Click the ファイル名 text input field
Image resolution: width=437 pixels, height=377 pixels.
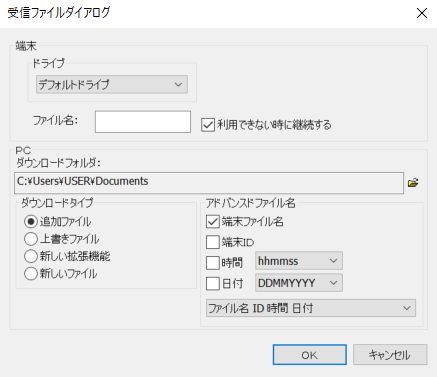tap(143, 122)
